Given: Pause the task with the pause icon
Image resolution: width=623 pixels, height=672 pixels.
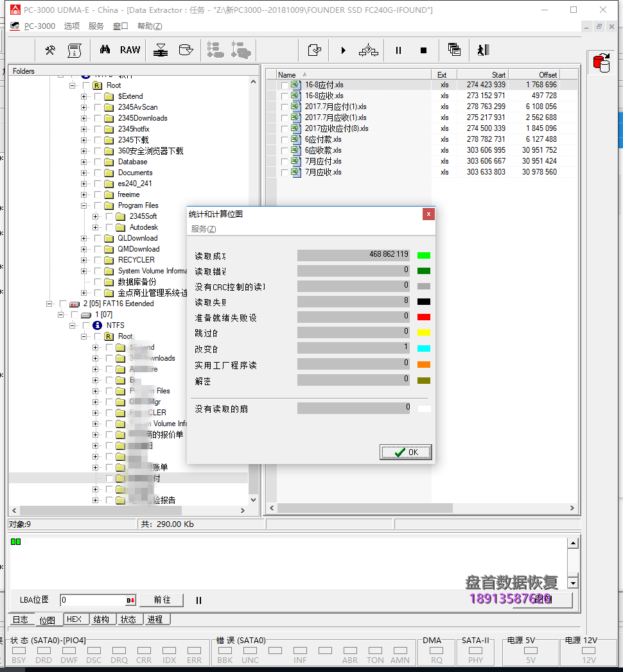Looking at the screenshot, I should 398,49.
